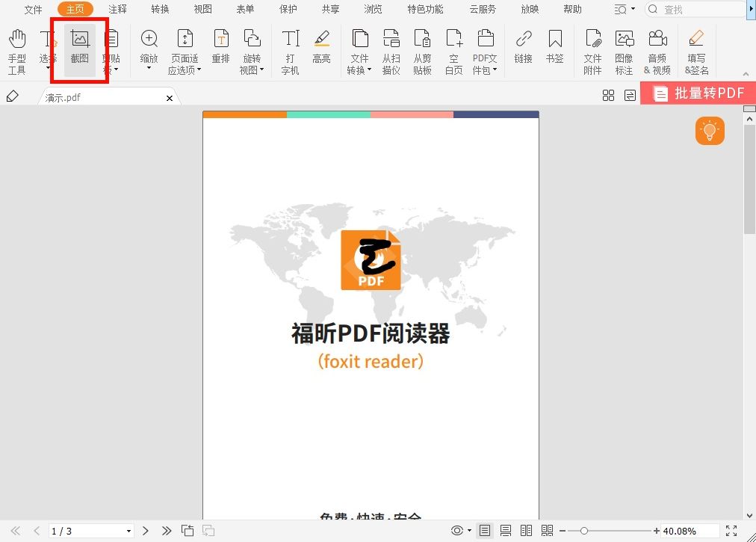The height and width of the screenshot is (542, 756).
Task: Enable double-page view mode
Action: coord(526,531)
